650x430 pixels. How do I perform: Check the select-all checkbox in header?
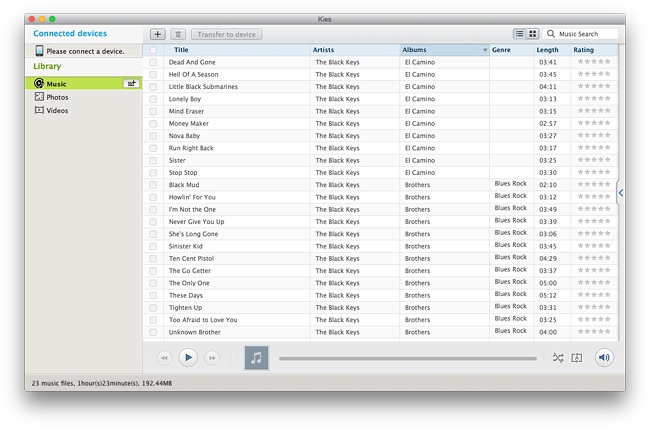pos(153,50)
